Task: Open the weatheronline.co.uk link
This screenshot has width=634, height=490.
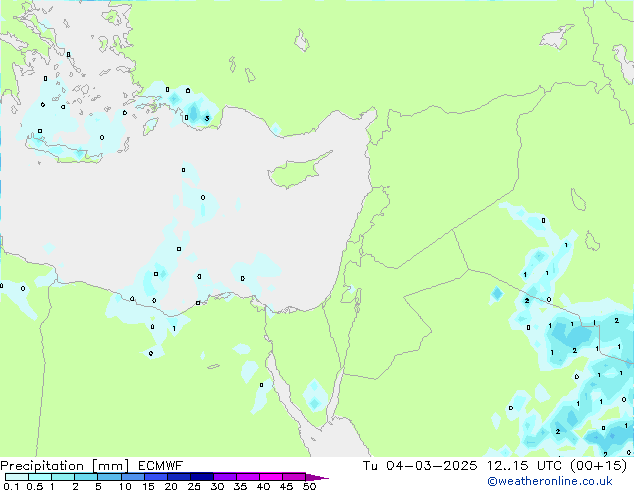Action: [549, 481]
